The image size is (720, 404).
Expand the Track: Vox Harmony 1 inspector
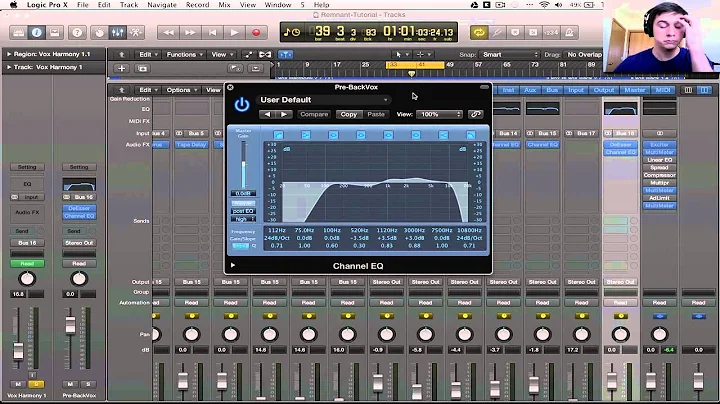coord(9,67)
